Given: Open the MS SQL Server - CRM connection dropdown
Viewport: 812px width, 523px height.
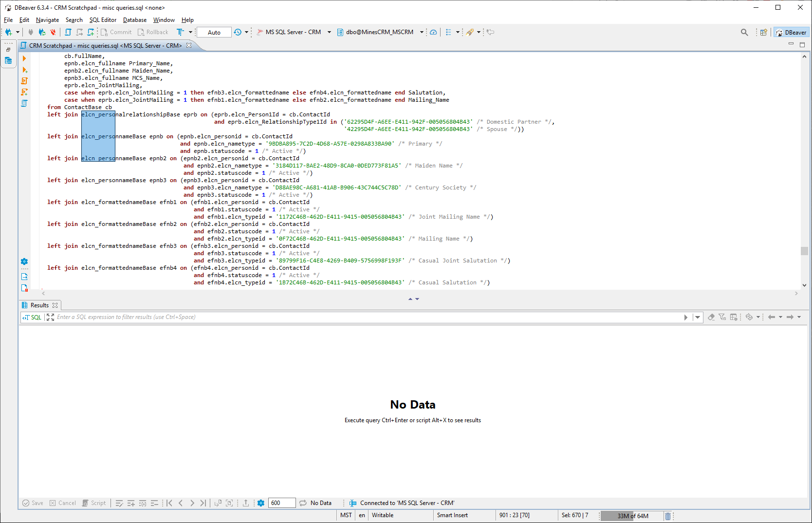Looking at the screenshot, I should 329,32.
